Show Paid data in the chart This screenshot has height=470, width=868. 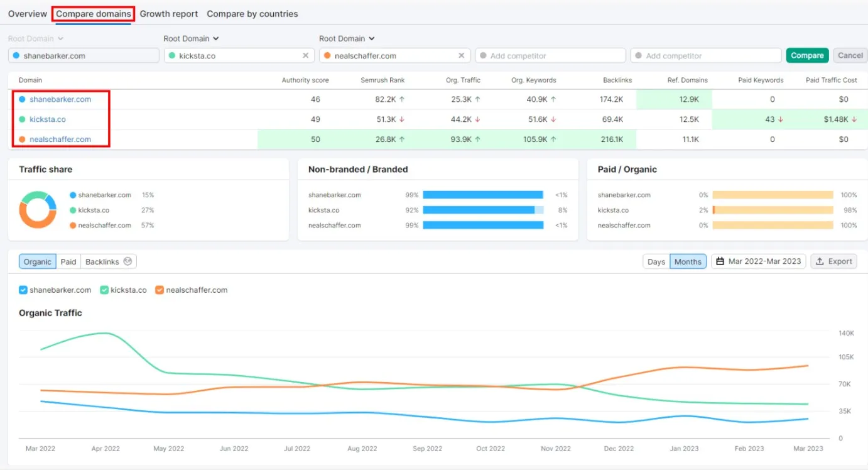[68, 261]
